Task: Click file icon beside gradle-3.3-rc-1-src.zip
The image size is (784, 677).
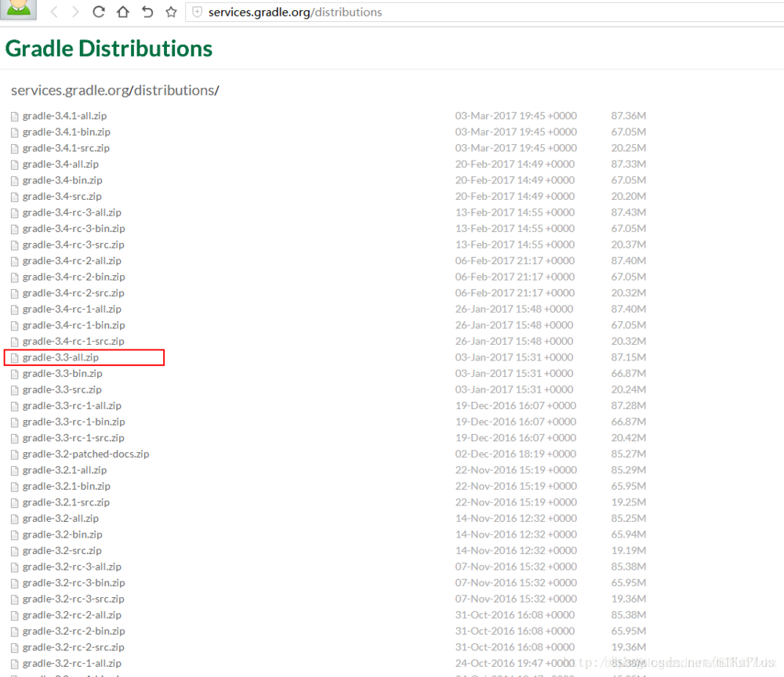Action: point(14,439)
